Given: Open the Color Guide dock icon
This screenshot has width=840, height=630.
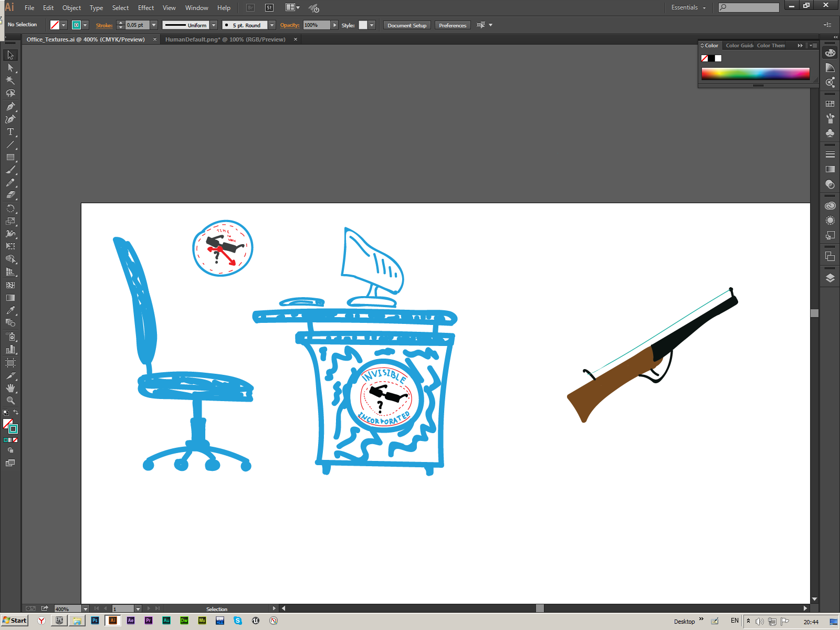Looking at the screenshot, I should 830,68.
